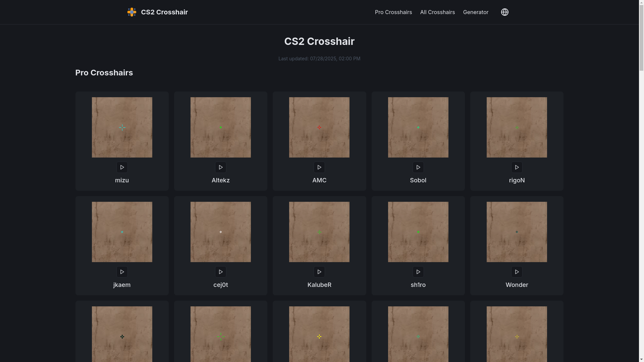Click the Last updated timestamp text

(319, 59)
